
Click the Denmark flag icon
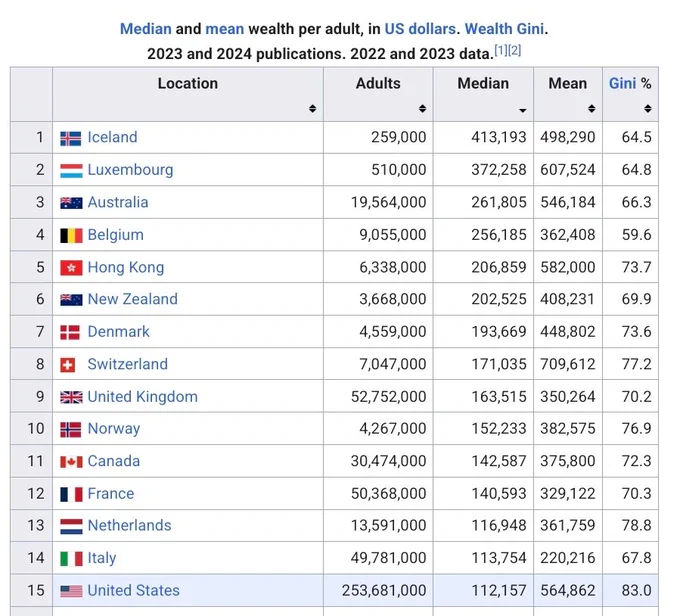coord(70,332)
